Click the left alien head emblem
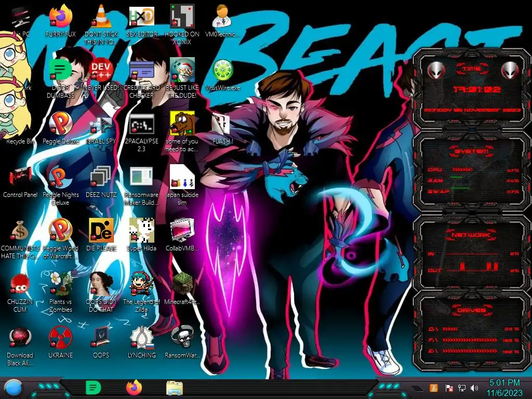532x399 pixels. coord(436,70)
